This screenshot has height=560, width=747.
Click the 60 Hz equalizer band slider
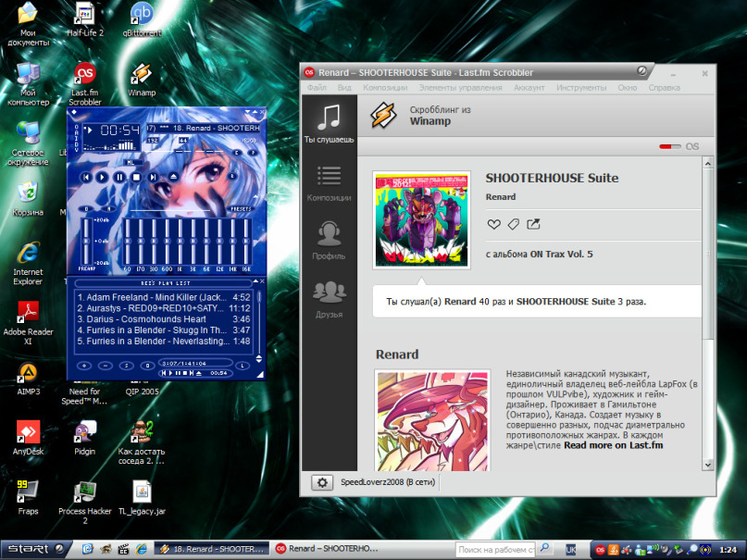pos(127,242)
